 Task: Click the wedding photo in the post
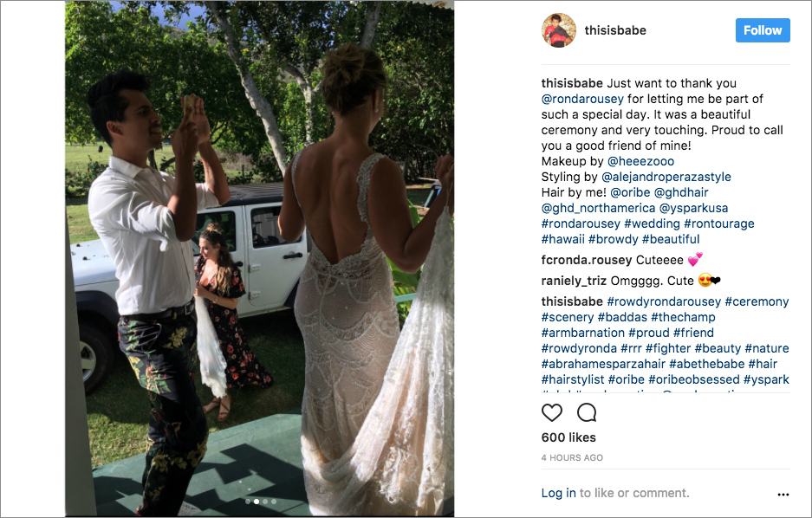pos(259,259)
